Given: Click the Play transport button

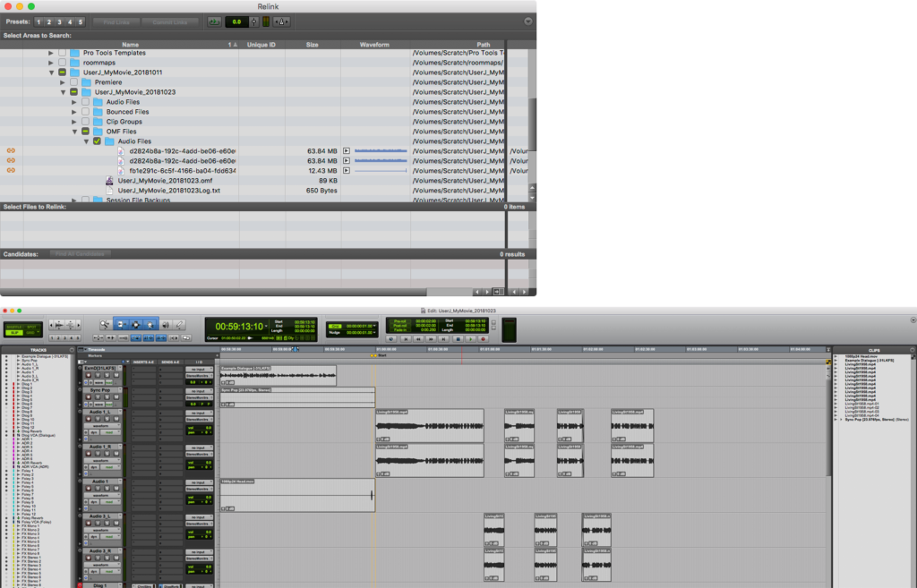Looking at the screenshot, I should (471, 339).
